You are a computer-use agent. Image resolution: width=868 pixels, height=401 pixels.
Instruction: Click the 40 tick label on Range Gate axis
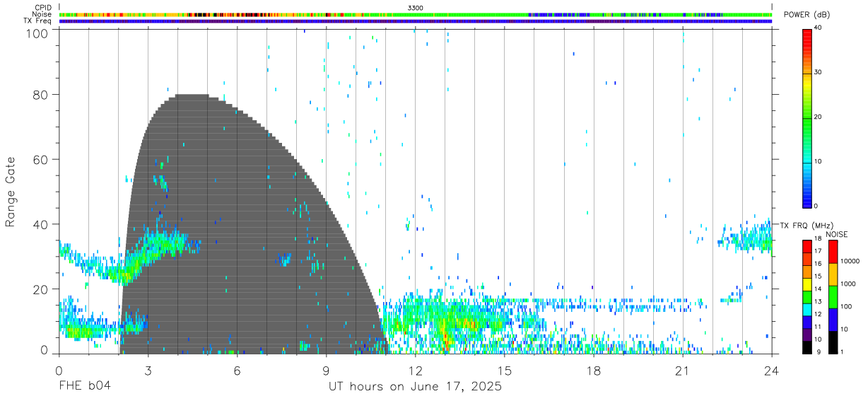point(40,224)
